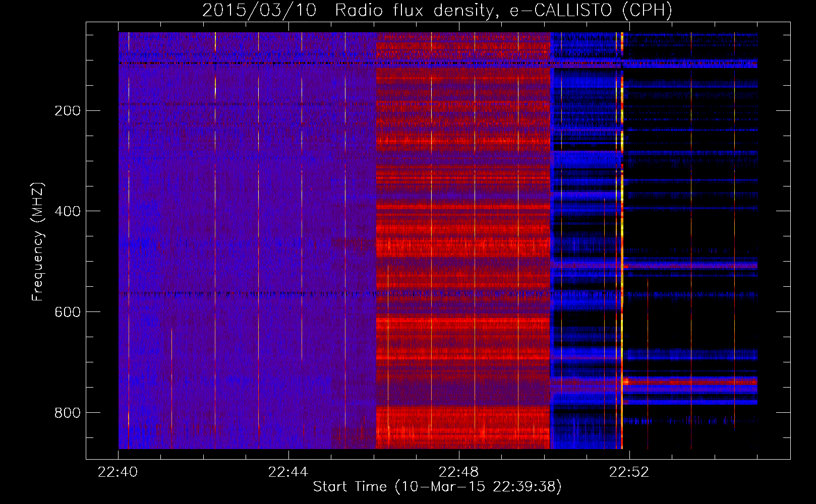Click the 22:48 time tick label
This screenshot has height=504, width=816.
459,472
